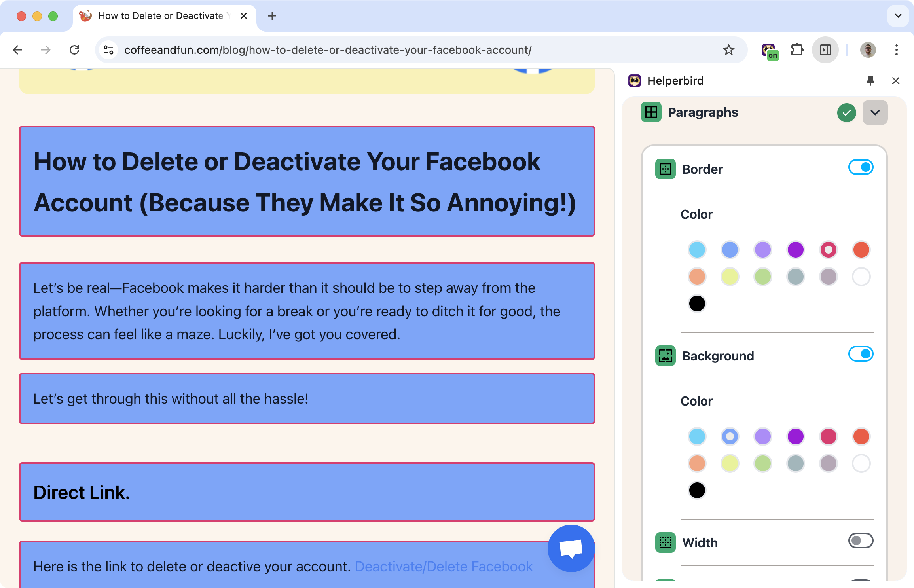Open a new browser tab

coord(272,16)
